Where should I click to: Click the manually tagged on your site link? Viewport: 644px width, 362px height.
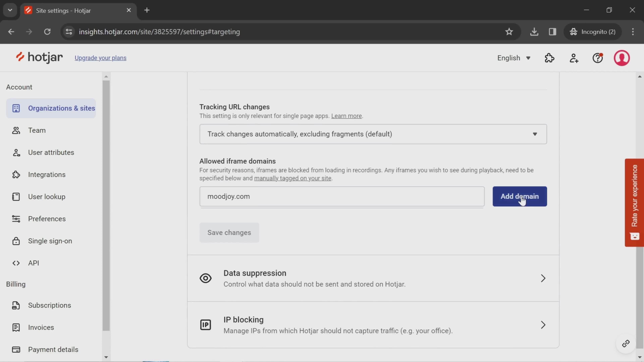tap(293, 178)
